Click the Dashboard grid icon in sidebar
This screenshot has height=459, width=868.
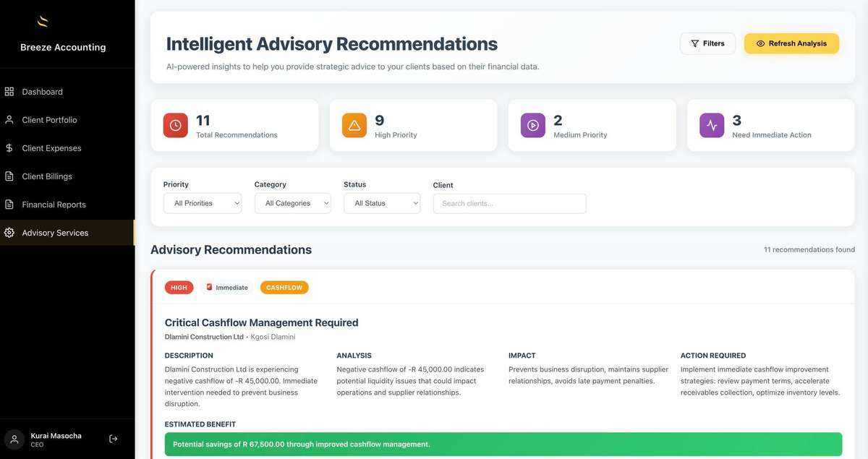pyautogui.click(x=9, y=92)
